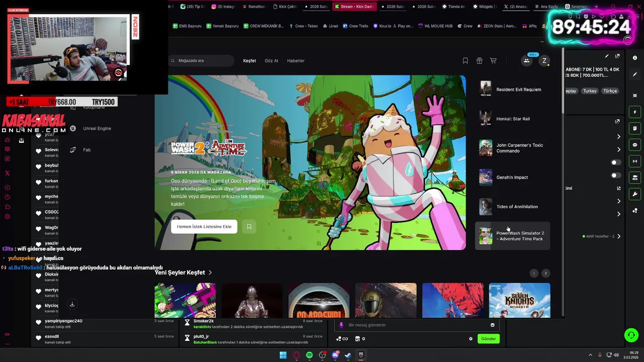Open the Windows Start button
The width and height of the screenshot is (644, 362).
click(x=283, y=355)
